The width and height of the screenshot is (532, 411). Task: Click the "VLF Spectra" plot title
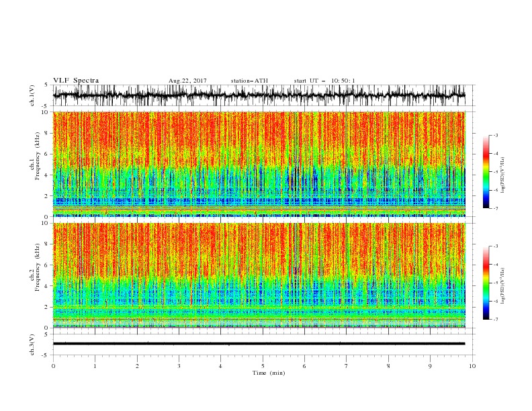coord(76,81)
